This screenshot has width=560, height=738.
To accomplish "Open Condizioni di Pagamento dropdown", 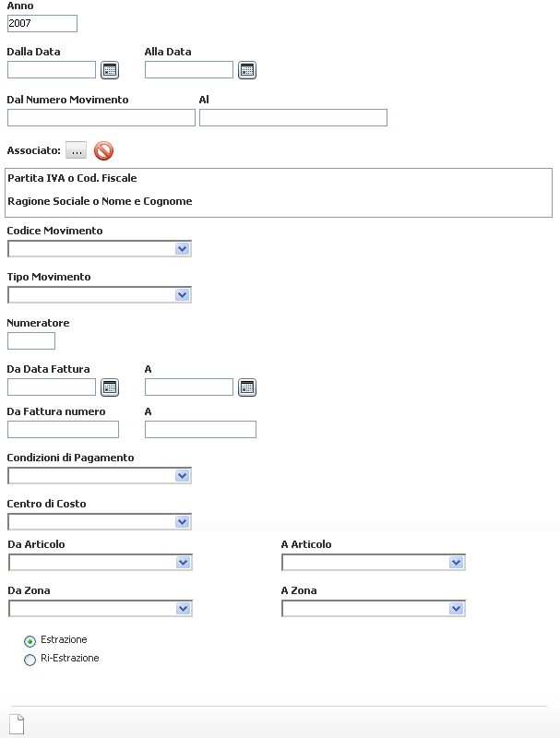I will (100, 475).
